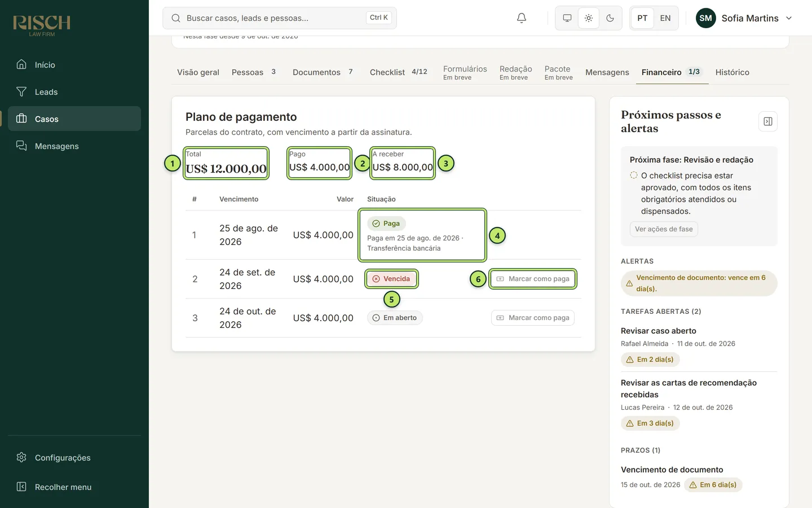
Task: Open the notifications bell
Action: point(522,18)
